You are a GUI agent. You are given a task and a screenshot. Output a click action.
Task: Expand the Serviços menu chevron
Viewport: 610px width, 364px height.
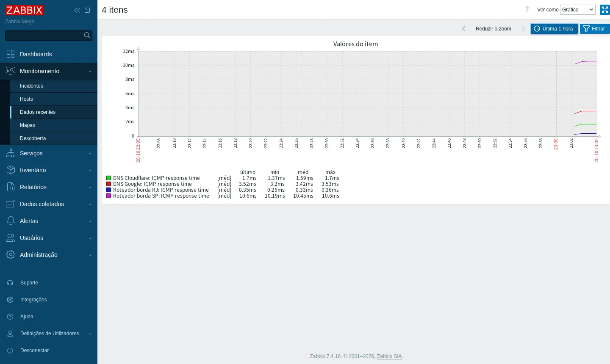coord(90,154)
